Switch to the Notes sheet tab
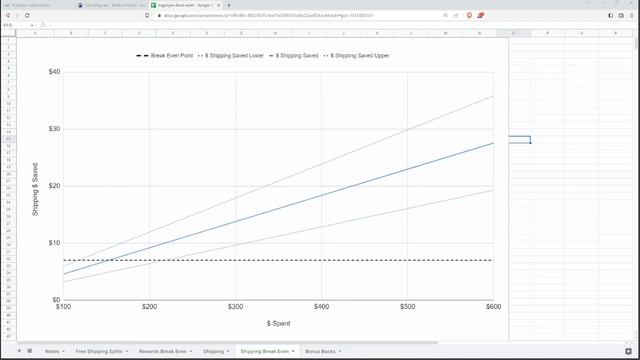640x360 pixels. tap(52, 351)
